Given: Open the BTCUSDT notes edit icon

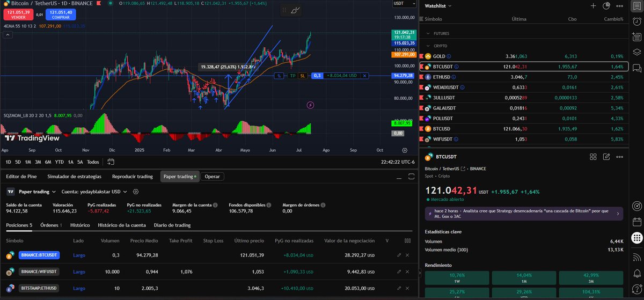Looking at the screenshot, I should [x=606, y=157].
